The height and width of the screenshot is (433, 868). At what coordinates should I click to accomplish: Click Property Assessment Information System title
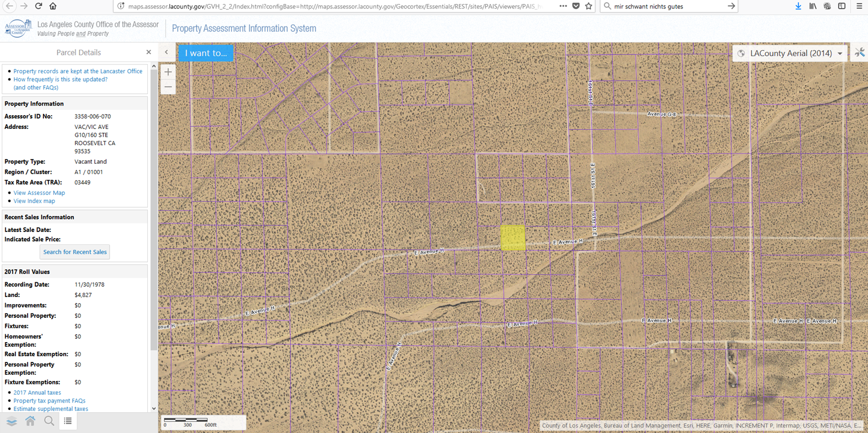244,28
